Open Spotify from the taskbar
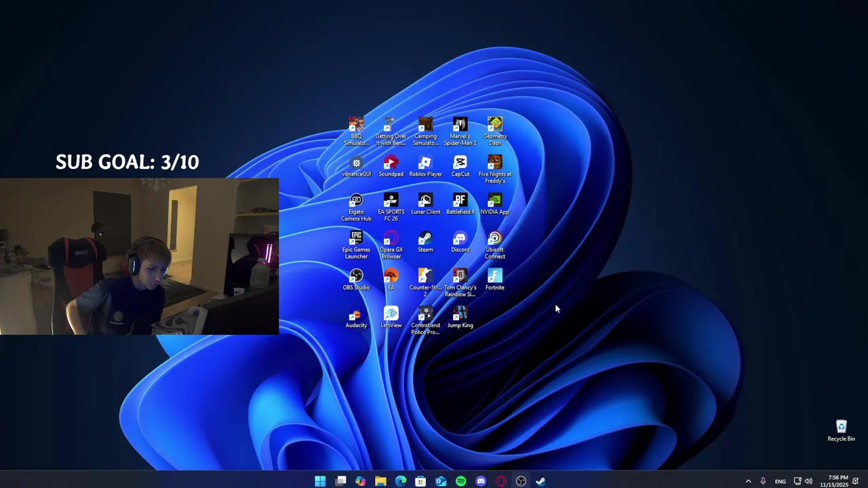Image resolution: width=868 pixels, height=488 pixels. [460, 481]
